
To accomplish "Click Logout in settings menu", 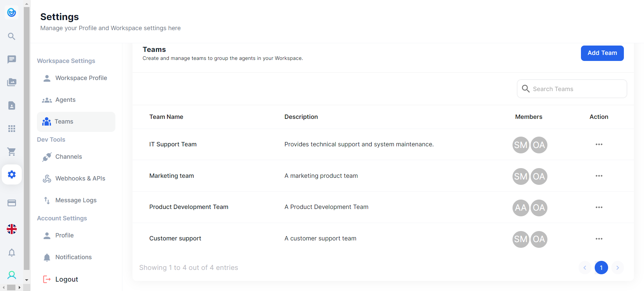I will pyautogui.click(x=66, y=279).
